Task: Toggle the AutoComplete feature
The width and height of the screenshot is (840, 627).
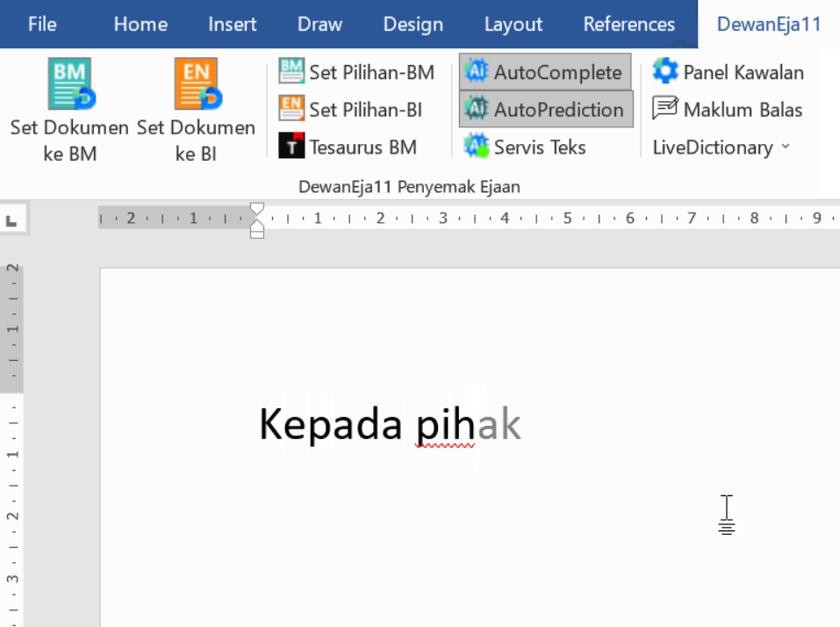Action: point(544,72)
